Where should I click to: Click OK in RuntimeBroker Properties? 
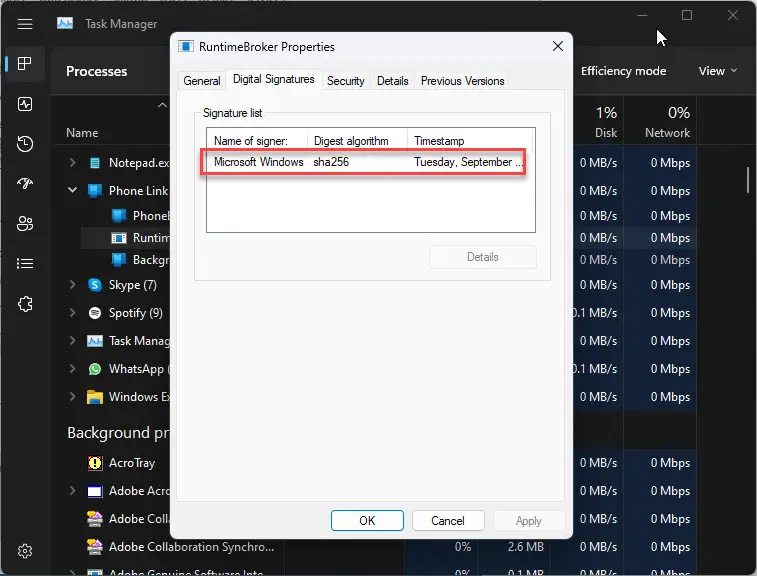click(367, 520)
